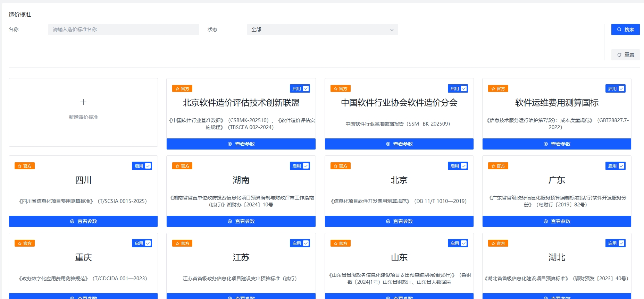644x299 pixels.
Task: Click the 重庆 card title
Action: coord(83,257)
